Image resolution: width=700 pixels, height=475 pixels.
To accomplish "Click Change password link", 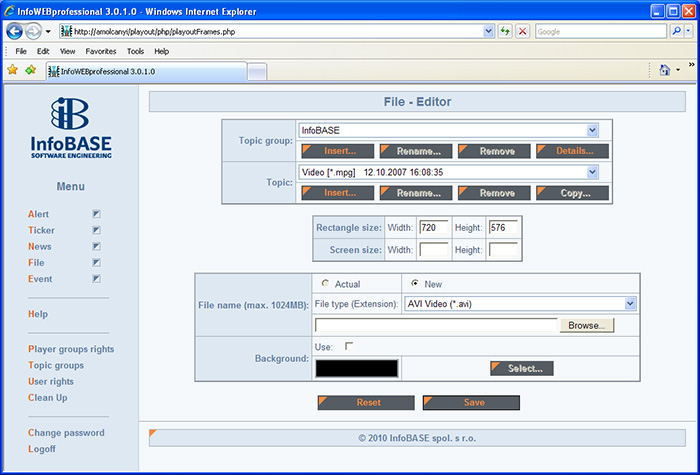I will [x=66, y=433].
